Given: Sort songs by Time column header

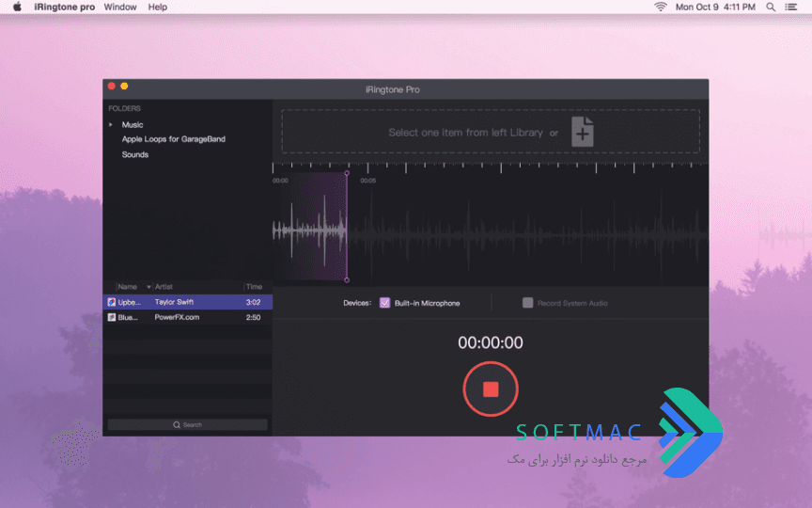Looking at the screenshot, I should [254, 287].
